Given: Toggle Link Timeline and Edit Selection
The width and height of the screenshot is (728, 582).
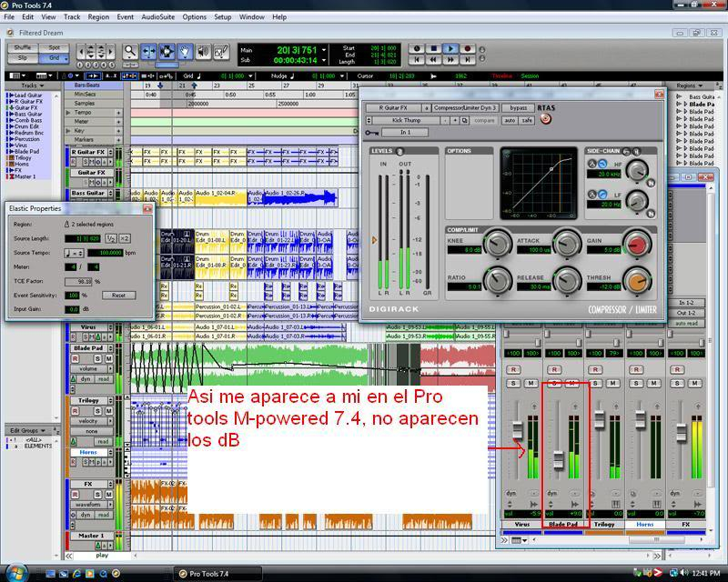Looking at the screenshot, I should [128, 75].
